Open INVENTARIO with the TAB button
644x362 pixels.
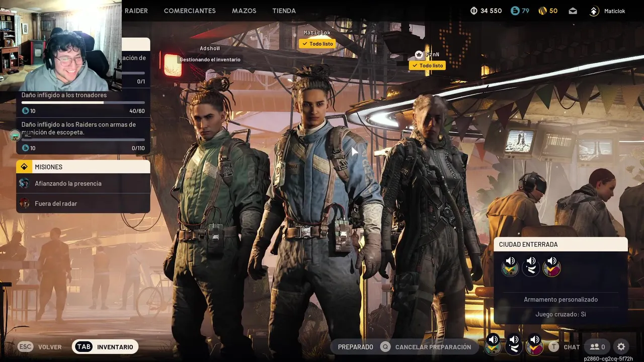click(105, 347)
